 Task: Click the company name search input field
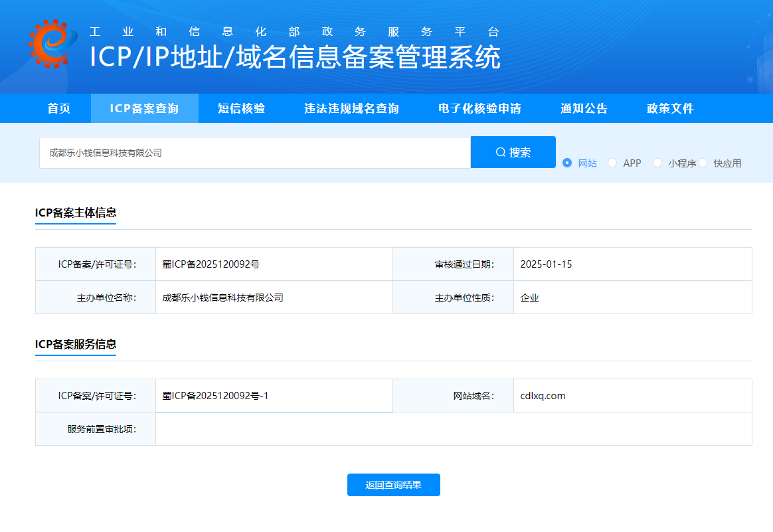point(255,153)
